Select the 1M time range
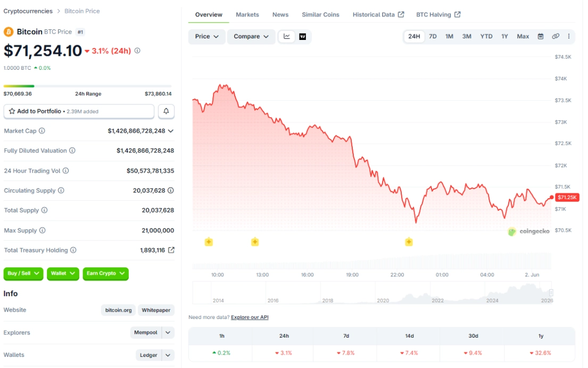 (449, 36)
